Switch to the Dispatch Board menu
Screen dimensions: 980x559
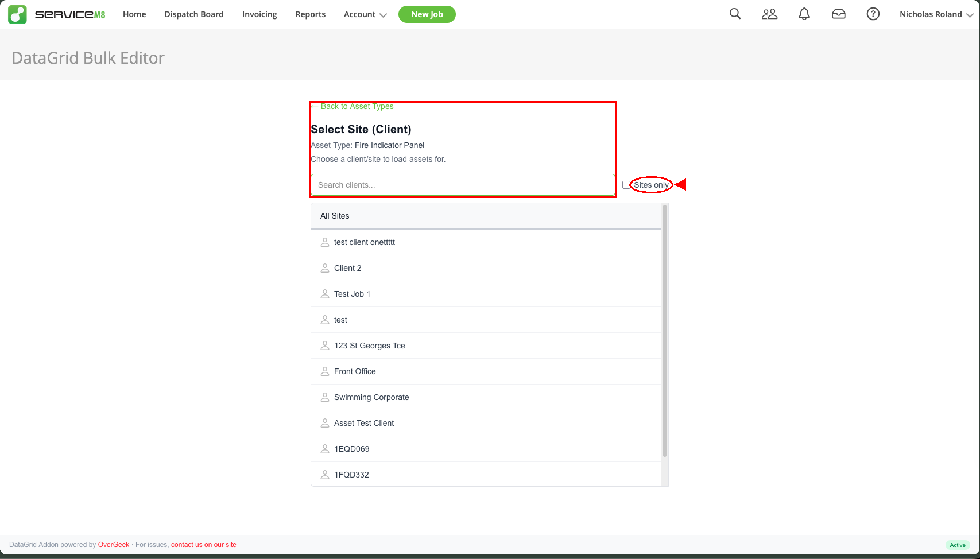tap(194, 14)
